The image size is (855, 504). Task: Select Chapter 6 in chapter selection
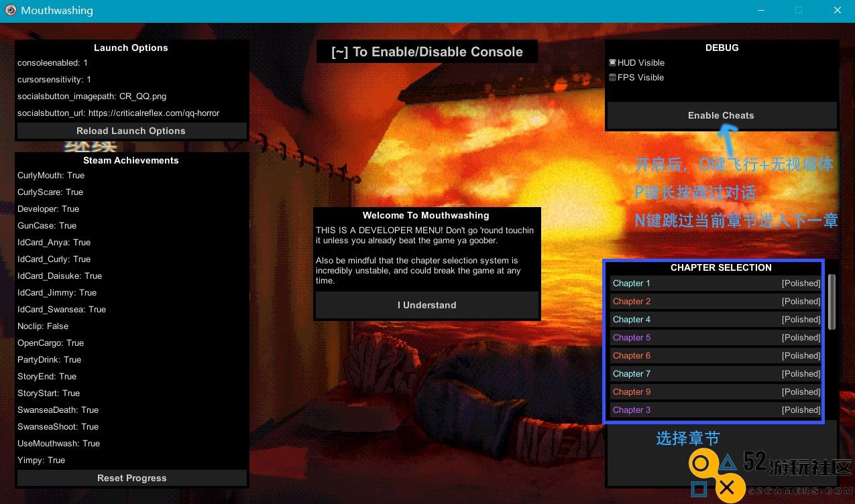click(x=716, y=356)
